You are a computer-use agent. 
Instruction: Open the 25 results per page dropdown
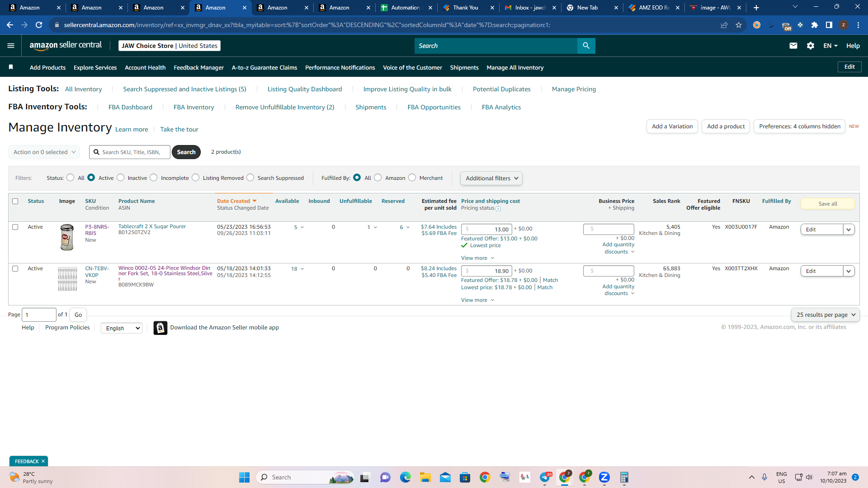point(826,315)
